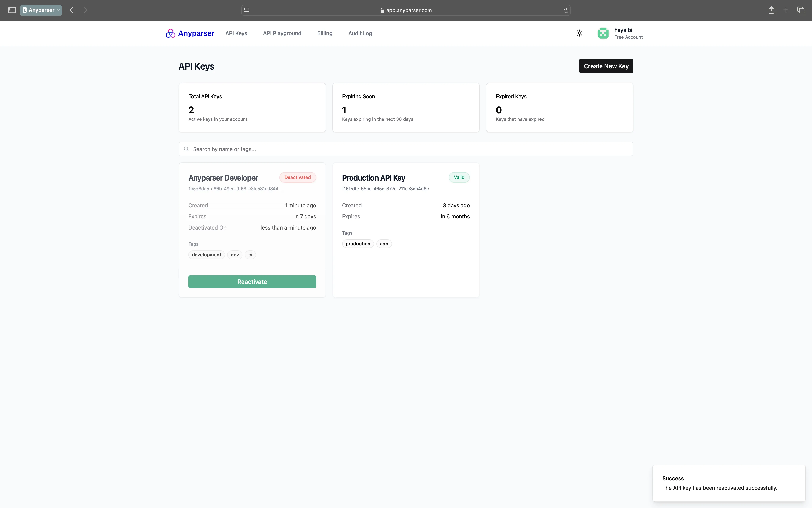The image size is (812, 508).
Task: Switch to the API Playground tab
Action: 282,33
